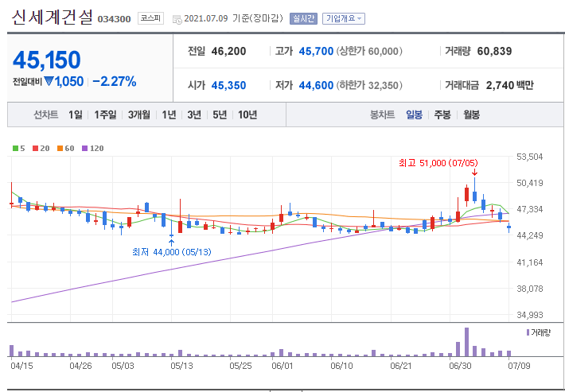565x392 pixels.
Task: Open the 기업개요 dropdown
Action: coord(344,18)
